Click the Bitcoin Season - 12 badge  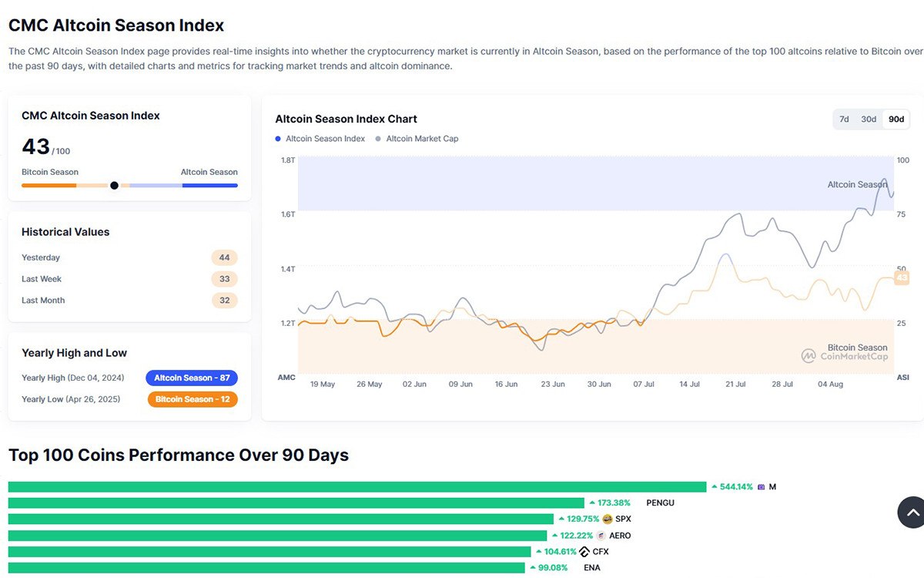click(192, 399)
